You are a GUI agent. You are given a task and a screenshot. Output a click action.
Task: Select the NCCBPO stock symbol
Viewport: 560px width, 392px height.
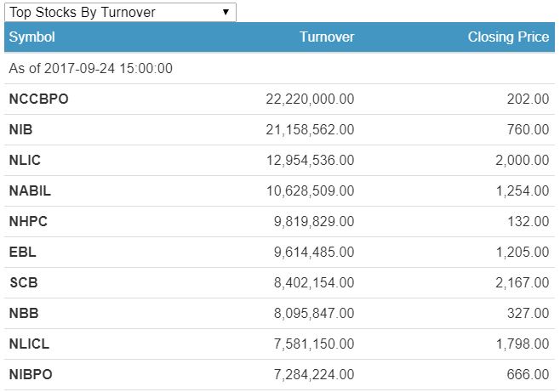pos(38,99)
